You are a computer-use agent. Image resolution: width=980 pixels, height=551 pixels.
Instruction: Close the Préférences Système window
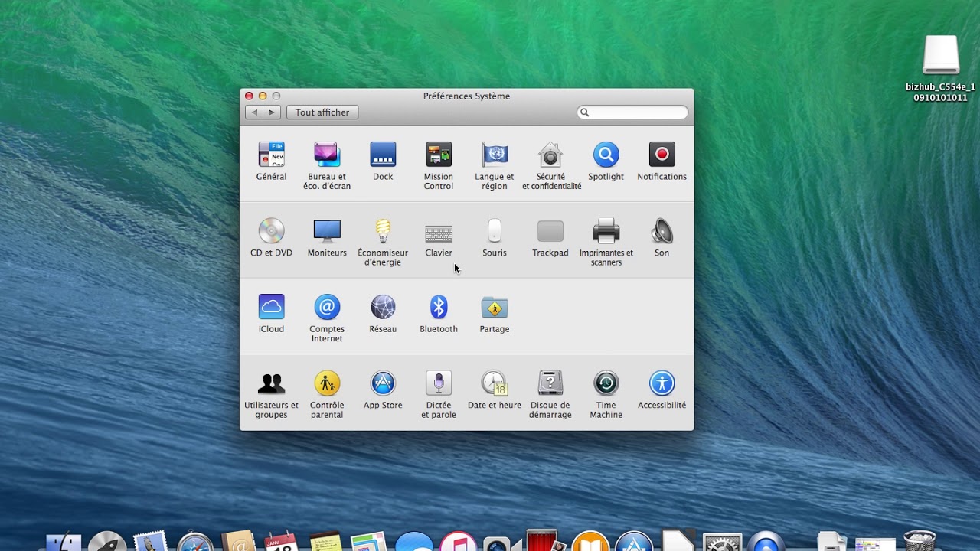pos(249,96)
